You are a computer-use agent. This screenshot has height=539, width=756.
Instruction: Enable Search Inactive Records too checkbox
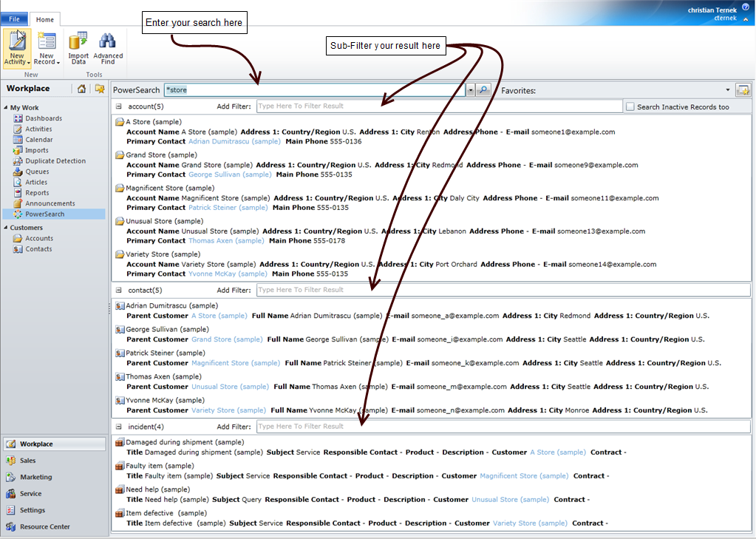tap(630, 106)
